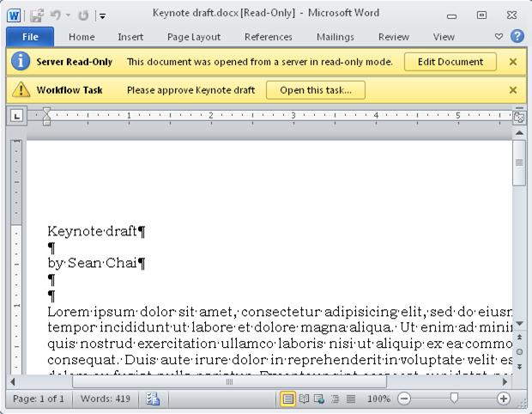This screenshot has width=532, height=414.
Task: Click the vertical scrollbar thumb
Action: (x=519, y=162)
